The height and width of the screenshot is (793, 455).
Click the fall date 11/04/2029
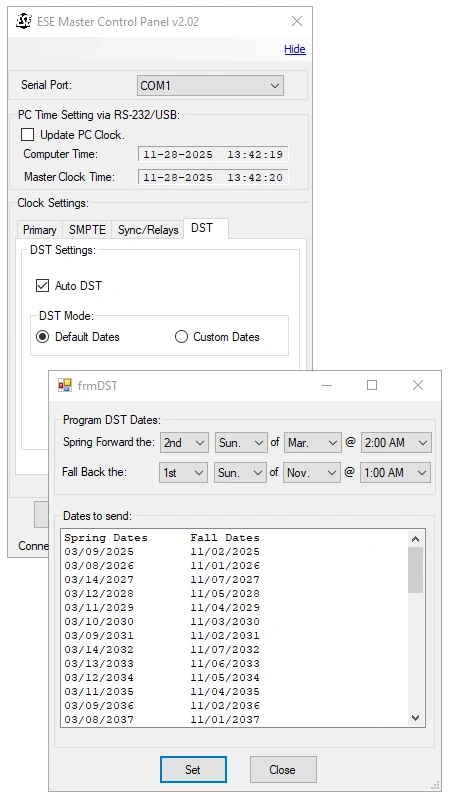tap(225, 607)
